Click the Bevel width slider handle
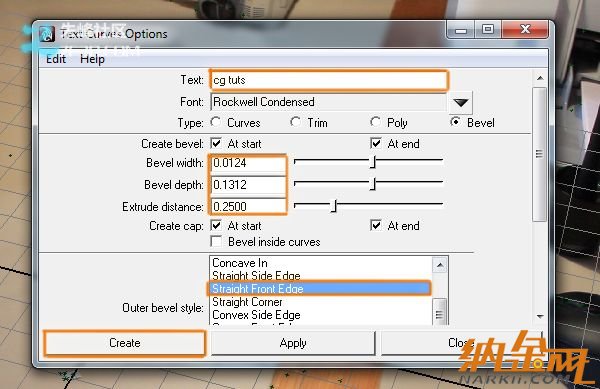 (x=373, y=162)
